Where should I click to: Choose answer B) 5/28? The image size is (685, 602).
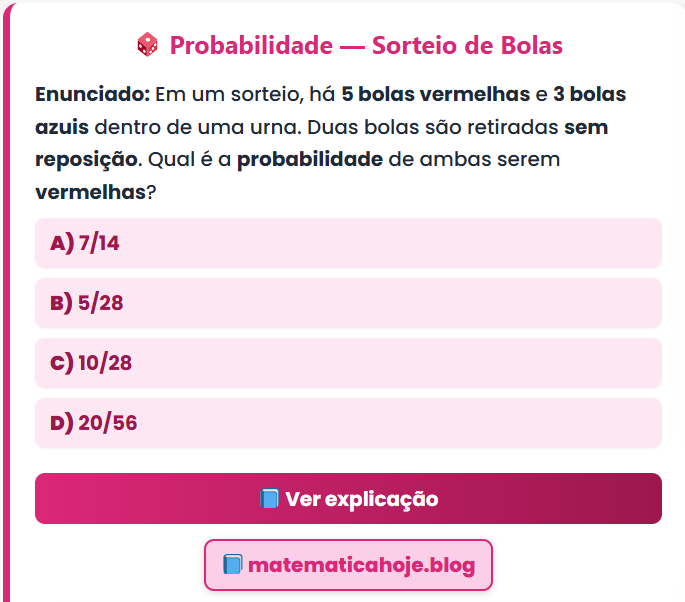[348, 303]
